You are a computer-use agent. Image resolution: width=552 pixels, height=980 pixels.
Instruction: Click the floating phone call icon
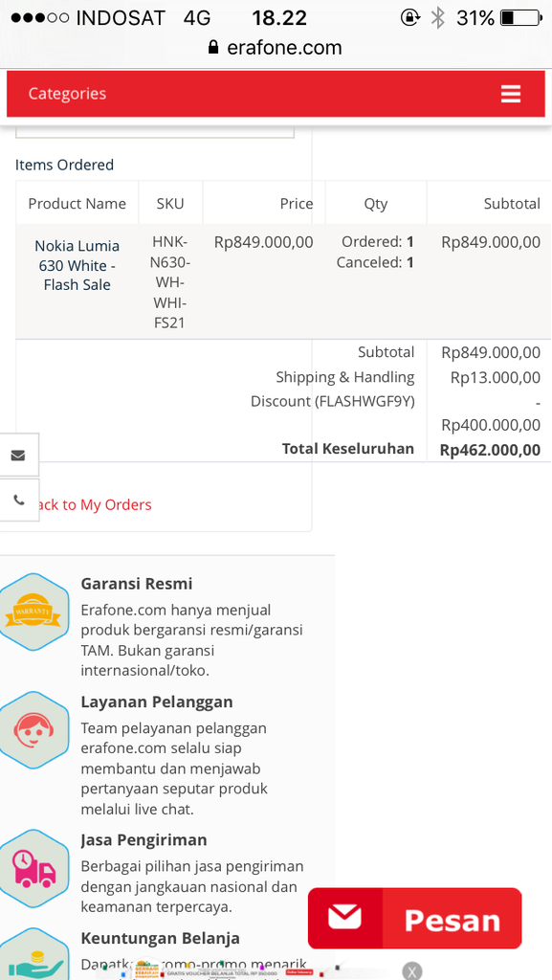coord(19,500)
